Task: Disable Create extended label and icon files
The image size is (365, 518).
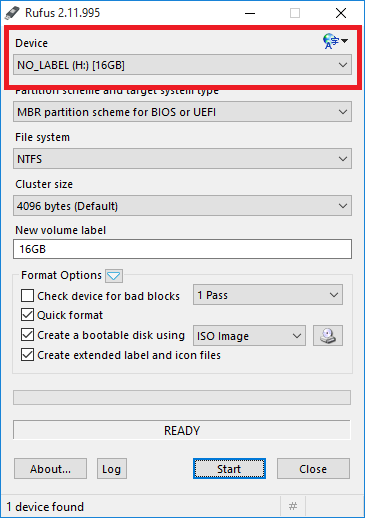Action: (x=27, y=355)
